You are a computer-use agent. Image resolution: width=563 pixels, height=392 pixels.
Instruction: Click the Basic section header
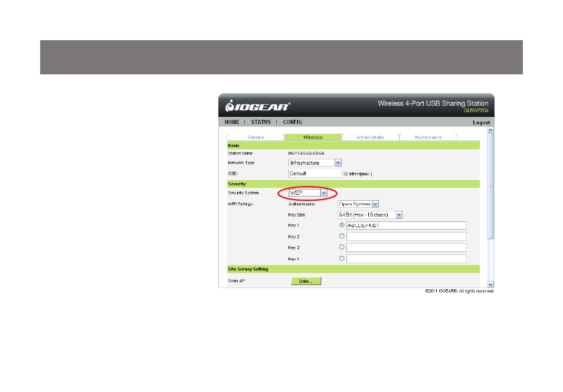(x=353, y=145)
